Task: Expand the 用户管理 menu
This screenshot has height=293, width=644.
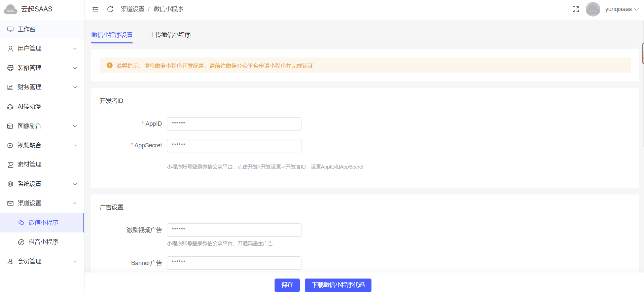Action: pos(42,48)
